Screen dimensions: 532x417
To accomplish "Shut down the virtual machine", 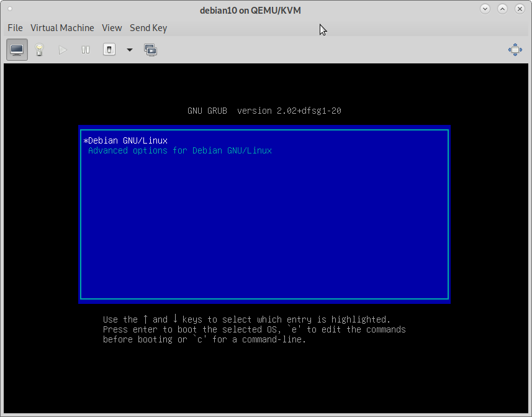I will pos(109,50).
